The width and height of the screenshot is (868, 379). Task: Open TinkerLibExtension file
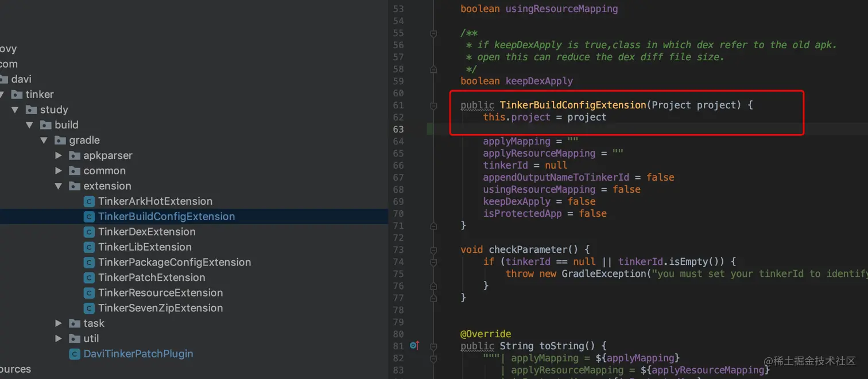point(145,247)
